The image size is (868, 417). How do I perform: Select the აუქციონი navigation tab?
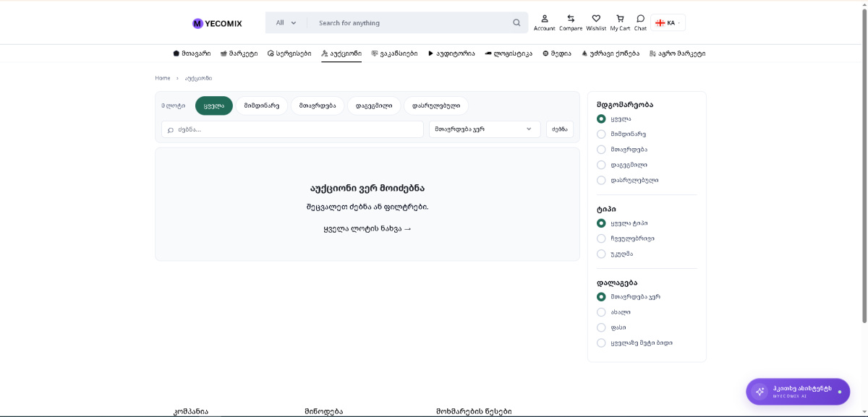pos(341,53)
